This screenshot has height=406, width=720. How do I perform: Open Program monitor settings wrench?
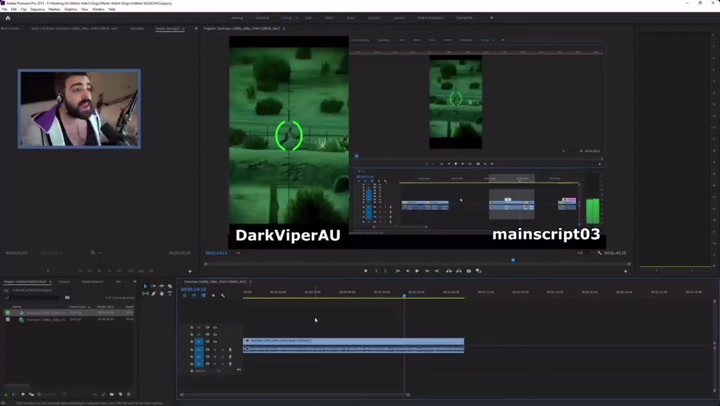click(599, 253)
